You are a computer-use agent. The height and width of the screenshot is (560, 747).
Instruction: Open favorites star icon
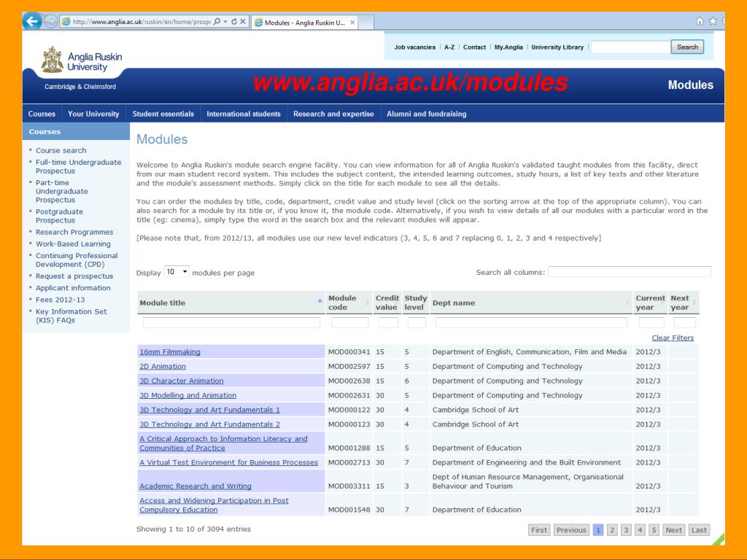coord(713,21)
